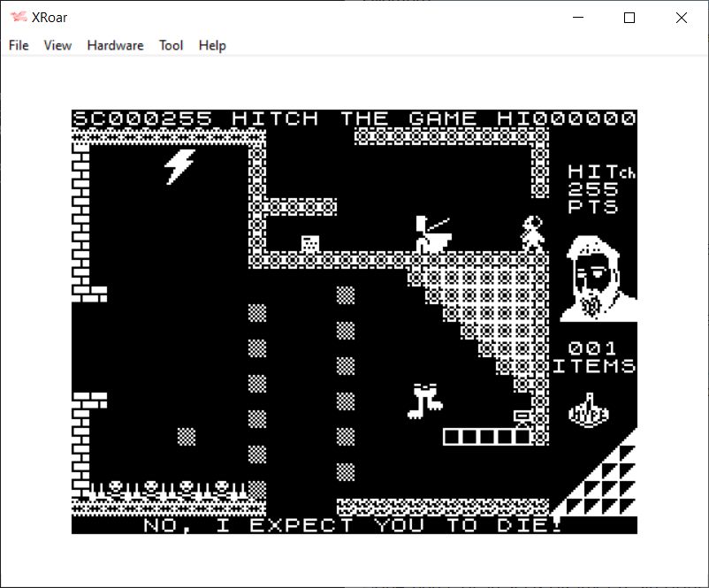Click the toilet sprite on the platform

433,234
